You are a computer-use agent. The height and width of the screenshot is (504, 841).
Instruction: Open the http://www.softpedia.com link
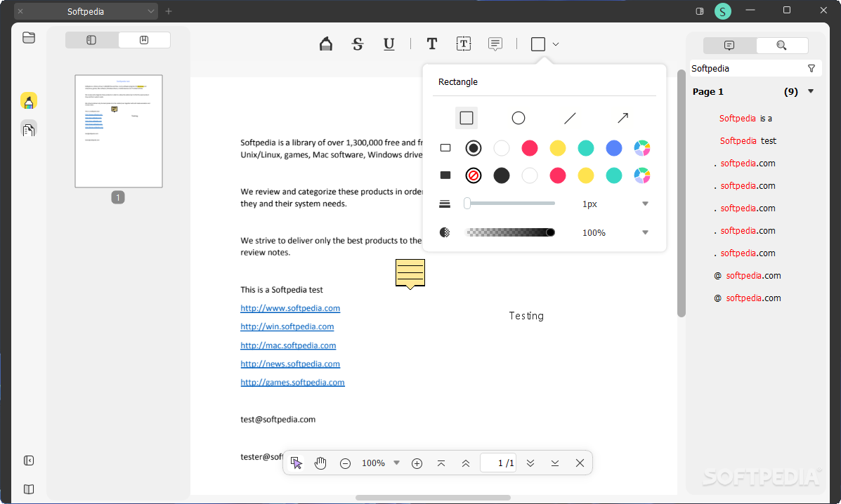click(x=290, y=308)
